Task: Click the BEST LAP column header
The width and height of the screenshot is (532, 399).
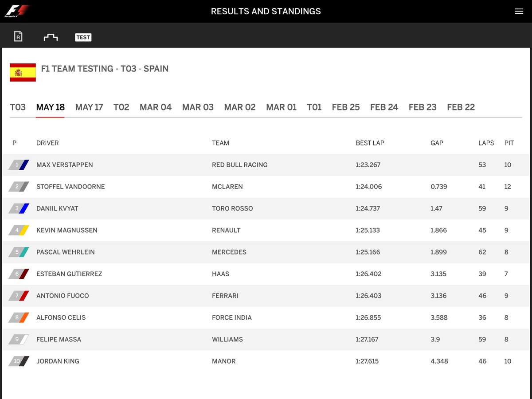Action: coord(370,143)
